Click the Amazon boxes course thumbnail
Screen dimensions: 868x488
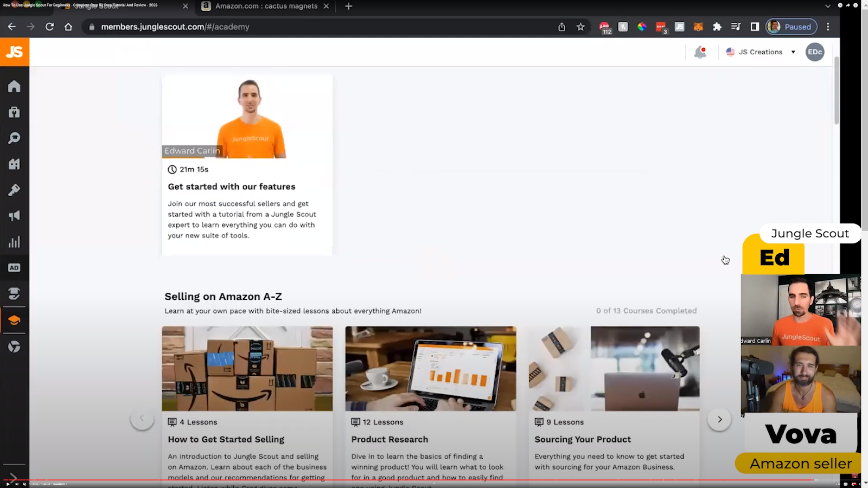[x=247, y=369]
